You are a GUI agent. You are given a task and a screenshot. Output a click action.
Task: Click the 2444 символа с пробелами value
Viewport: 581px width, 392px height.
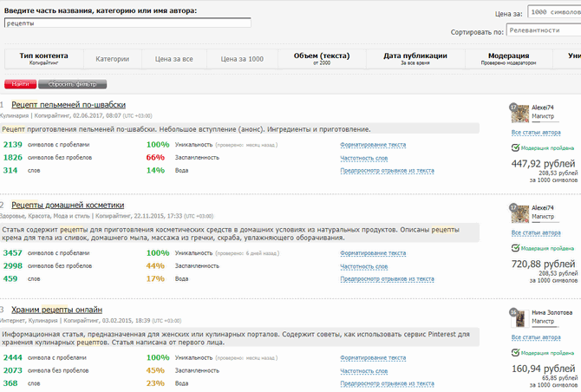13,358
